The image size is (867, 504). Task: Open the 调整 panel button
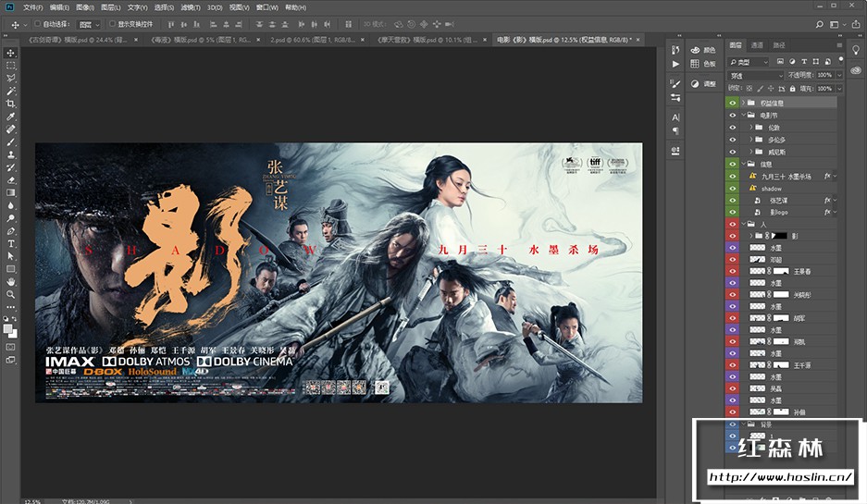(703, 84)
